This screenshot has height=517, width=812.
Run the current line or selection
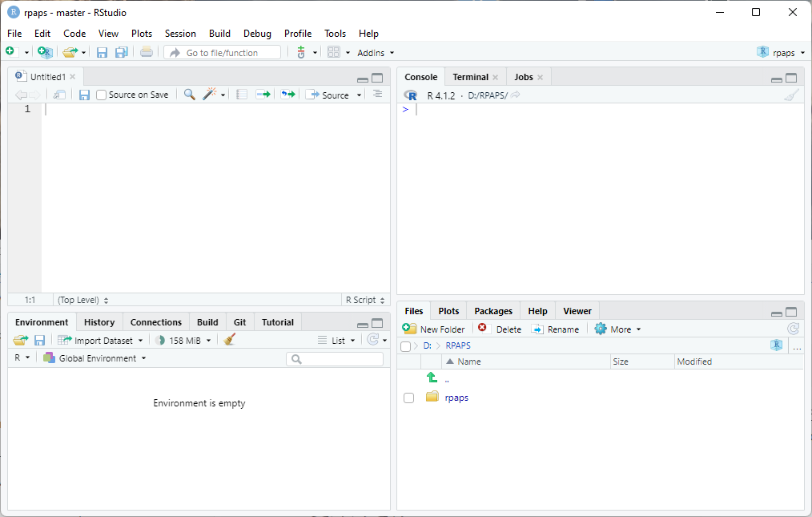point(263,95)
